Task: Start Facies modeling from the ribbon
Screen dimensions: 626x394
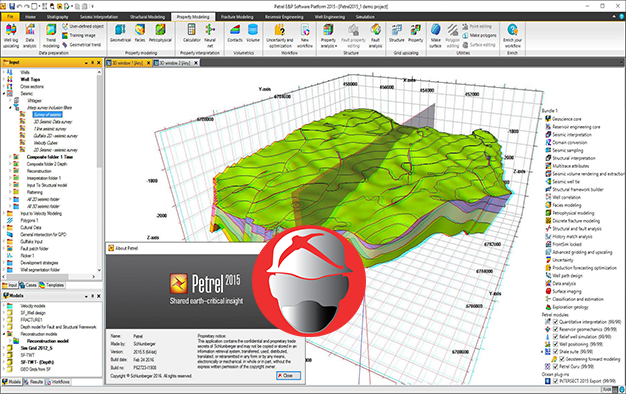Action: pyautogui.click(x=140, y=33)
